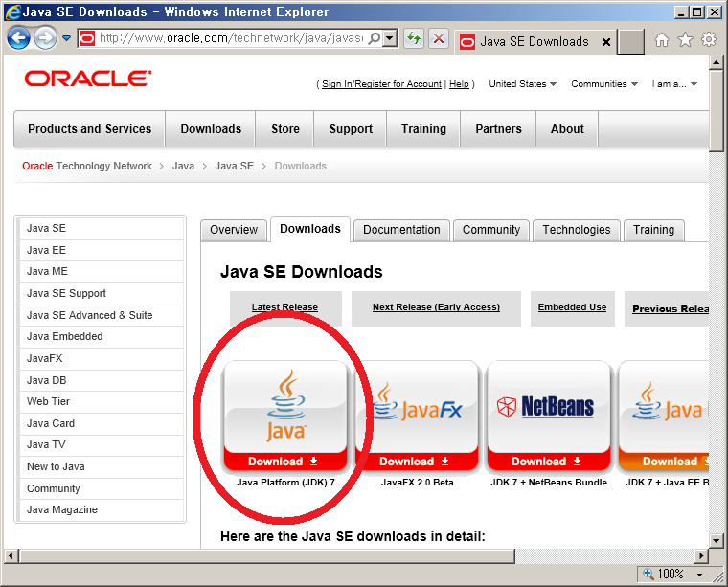Viewport: 728px width, 587px height.
Task: Expand the United States country dropdown
Action: (522, 84)
